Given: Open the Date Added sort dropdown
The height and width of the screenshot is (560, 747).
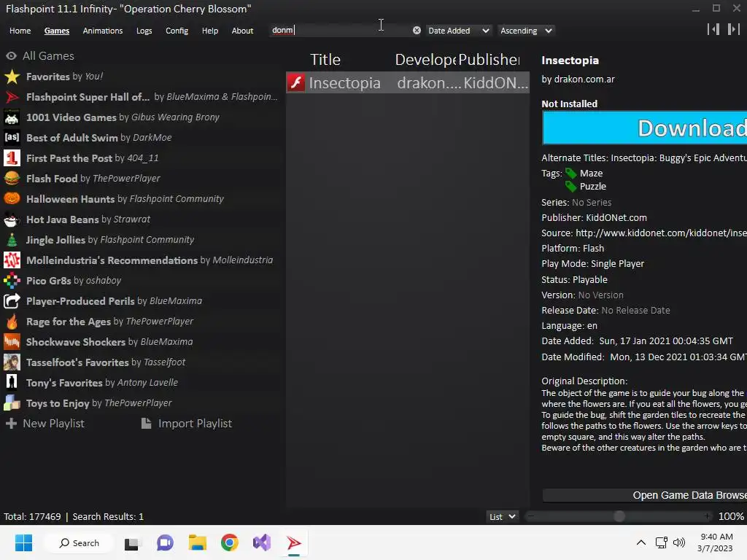Looking at the screenshot, I should pyautogui.click(x=458, y=31).
